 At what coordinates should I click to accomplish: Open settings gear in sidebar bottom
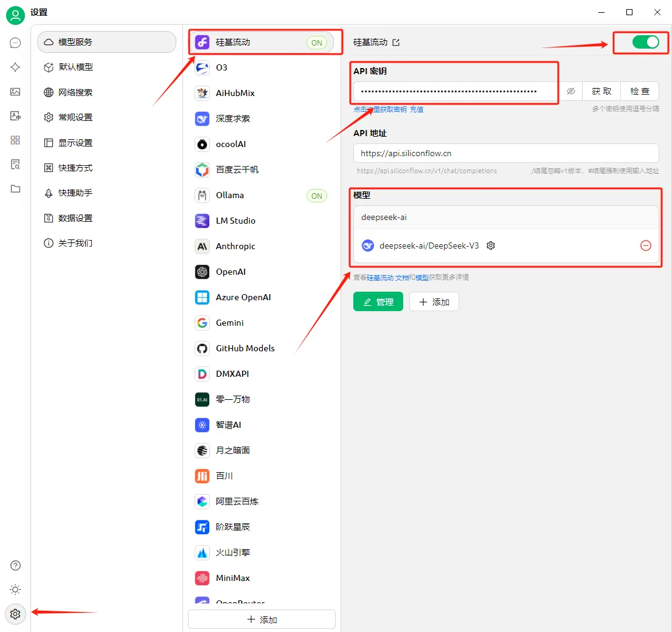coord(15,614)
